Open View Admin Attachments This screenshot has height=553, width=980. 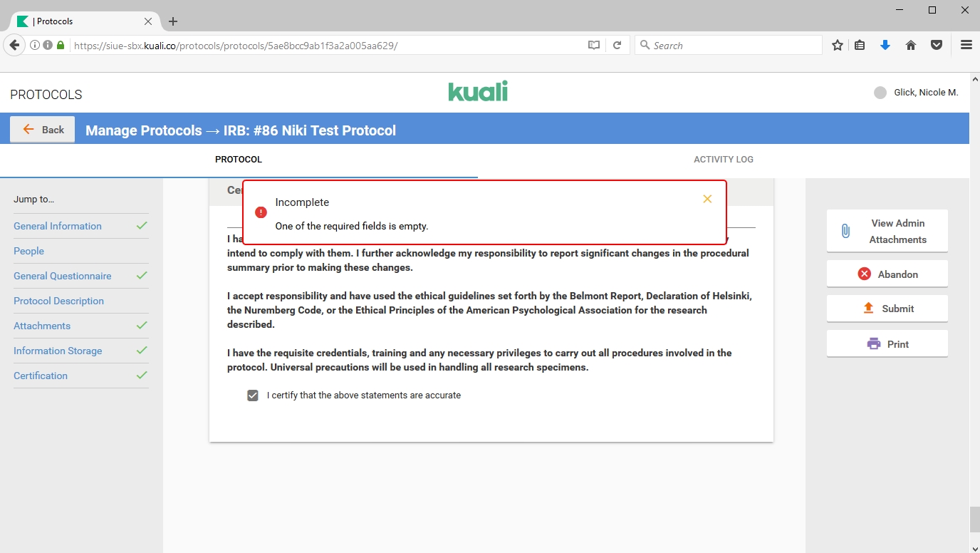887,231
